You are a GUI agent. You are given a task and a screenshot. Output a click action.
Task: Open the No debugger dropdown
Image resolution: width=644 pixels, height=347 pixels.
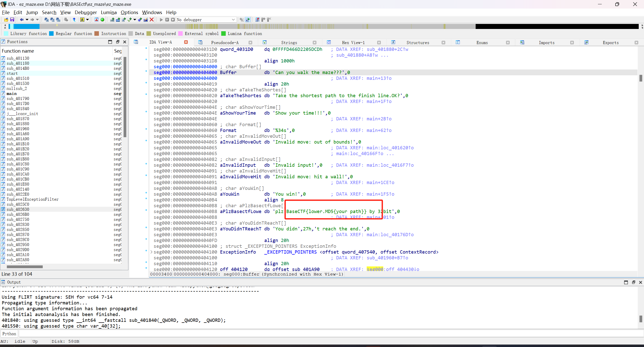(x=233, y=20)
